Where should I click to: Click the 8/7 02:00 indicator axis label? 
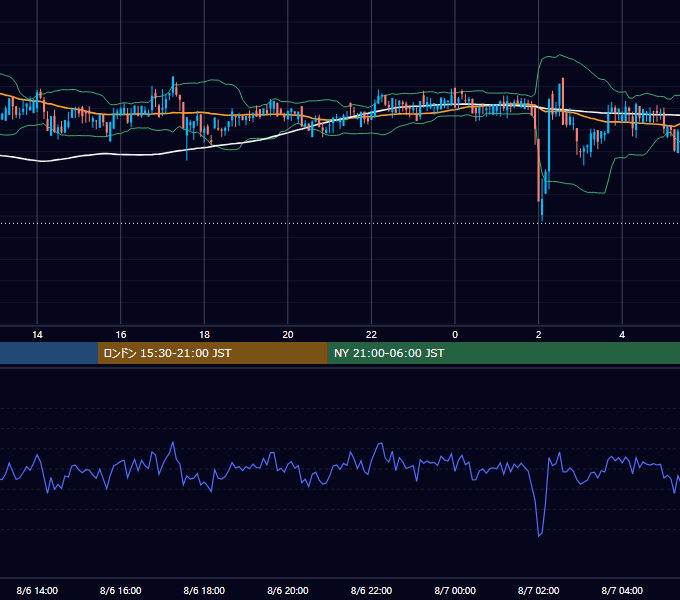tap(539, 590)
